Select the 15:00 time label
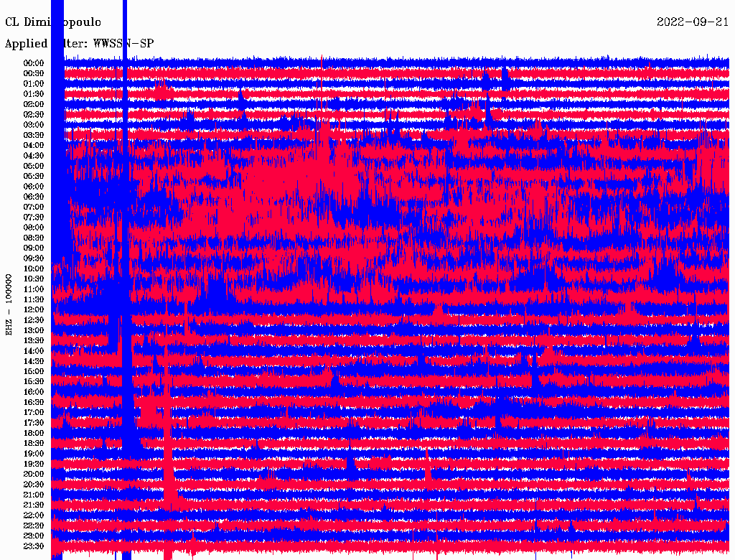 coord(34,371)
